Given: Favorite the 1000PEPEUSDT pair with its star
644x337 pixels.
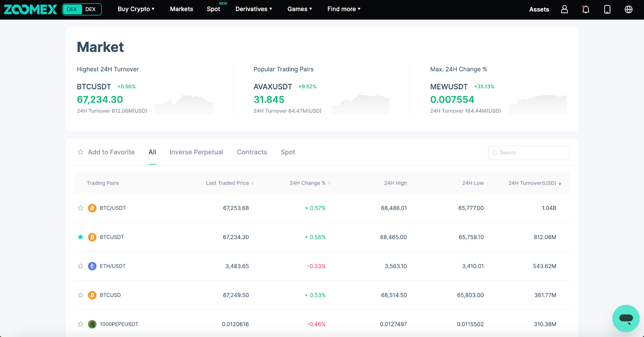Looking at the screenshot, I should 80,324.
